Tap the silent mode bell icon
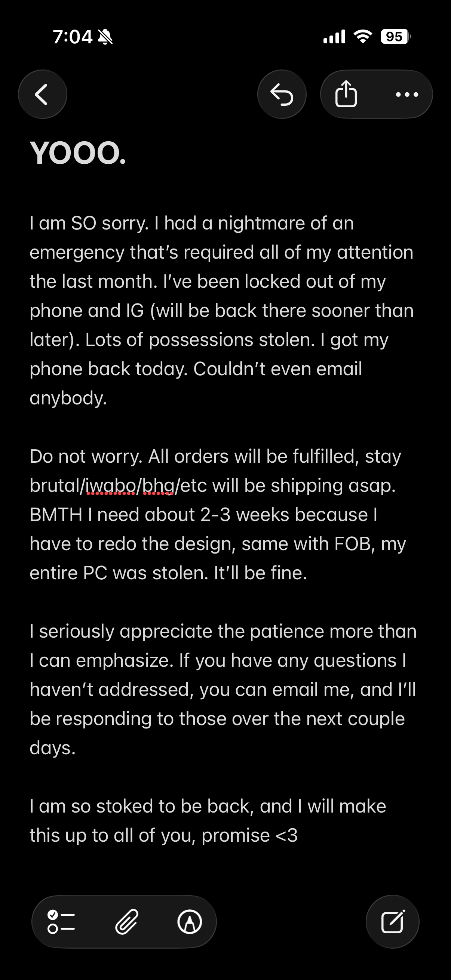 coord(105,37)
